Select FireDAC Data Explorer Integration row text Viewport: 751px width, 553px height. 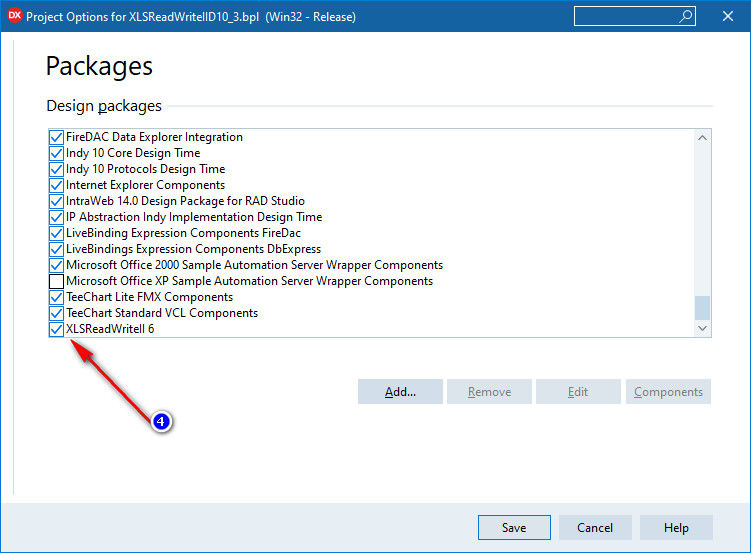coord(154,137)
